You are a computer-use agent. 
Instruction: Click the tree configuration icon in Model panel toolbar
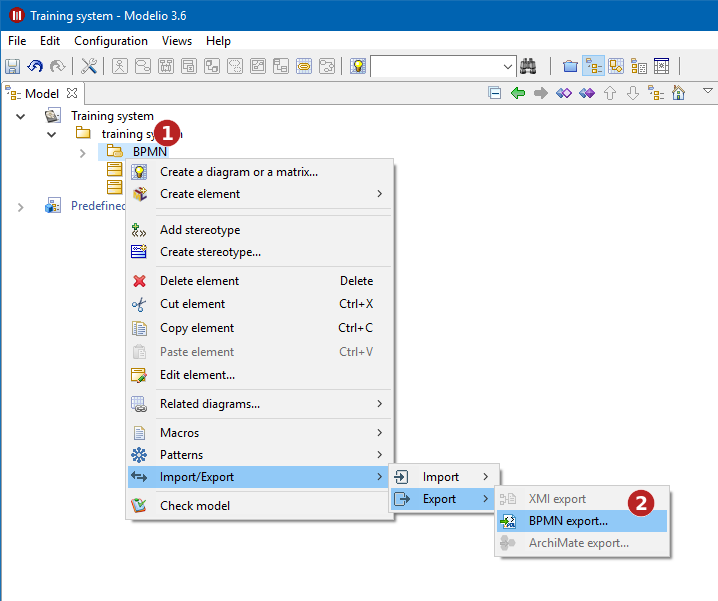[656, 93]
